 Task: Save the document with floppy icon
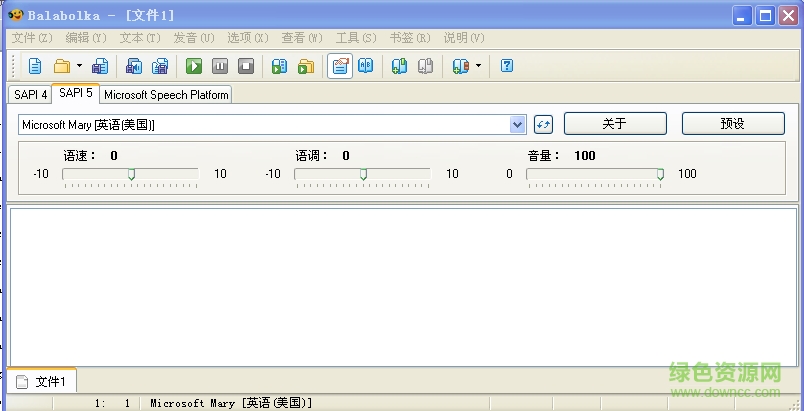click(x=99, y=66)
